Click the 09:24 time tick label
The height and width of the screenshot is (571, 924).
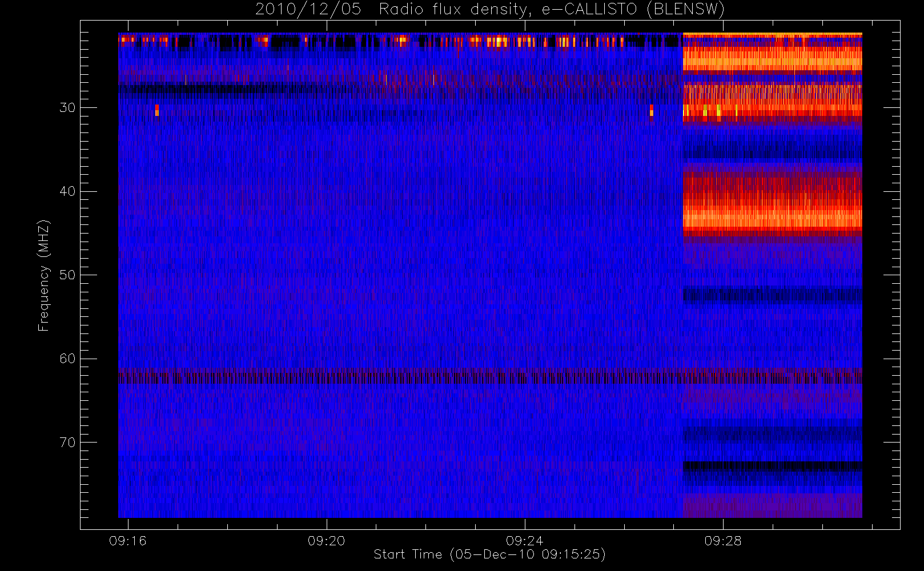click(524, 541)
